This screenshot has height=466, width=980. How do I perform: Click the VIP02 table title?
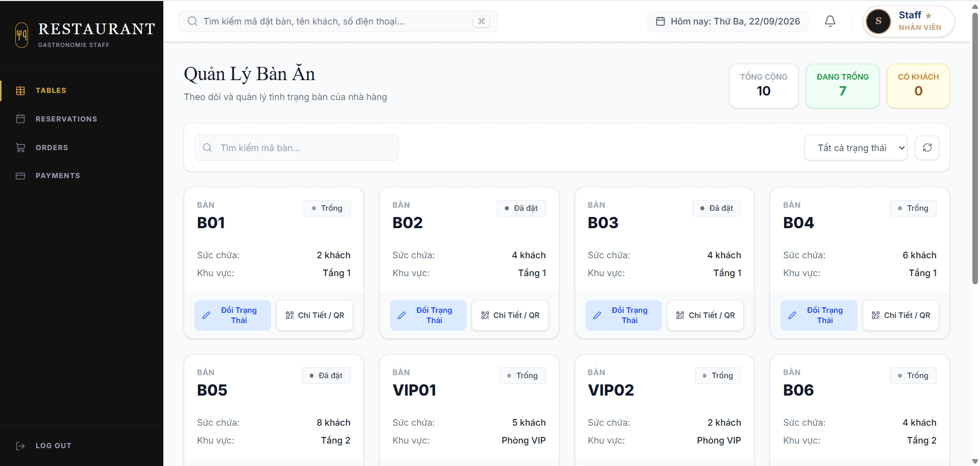click(611, 390)
